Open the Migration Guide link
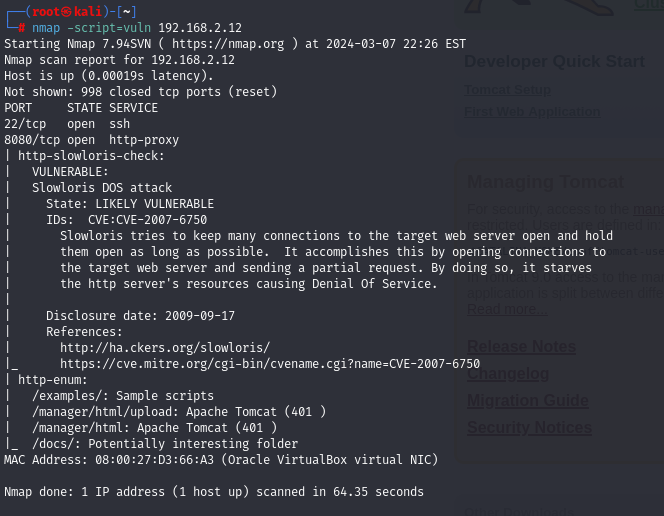This screenshot has height=516, width=664. [527, 401]
